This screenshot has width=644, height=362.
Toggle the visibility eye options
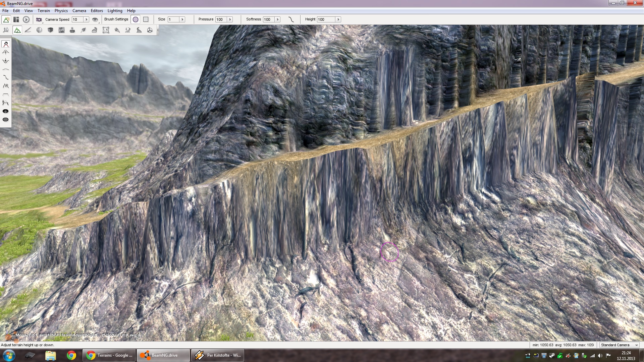[x=95, y=19]
